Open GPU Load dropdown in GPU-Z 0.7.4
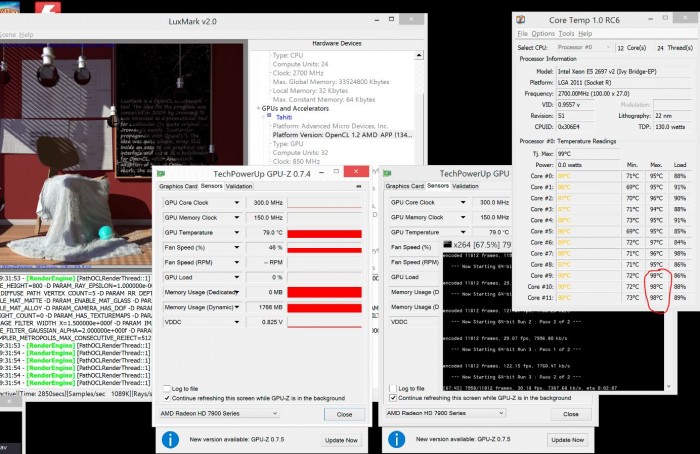The height and width of the screenshot is (454, 700). (x=237, y=277)
